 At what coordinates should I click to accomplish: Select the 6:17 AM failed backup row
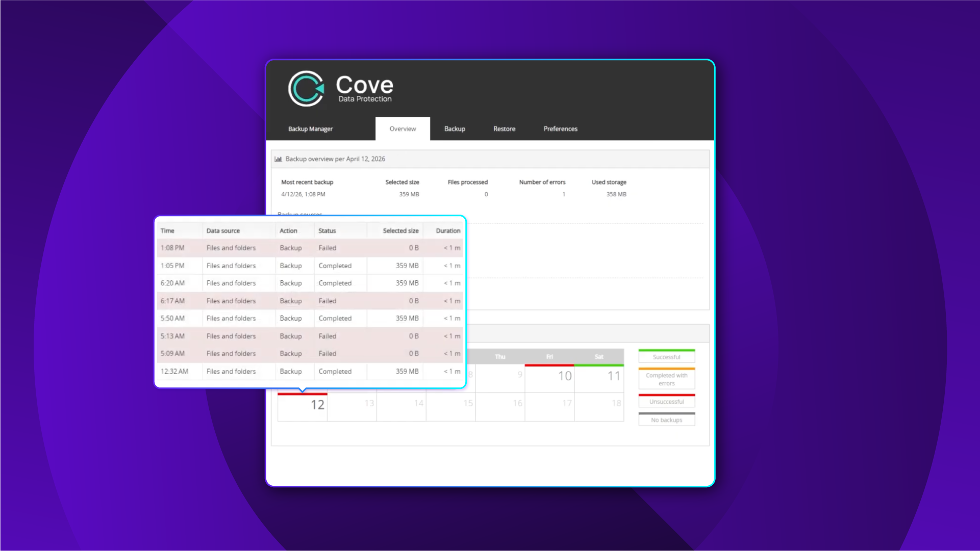coord(310,301)
